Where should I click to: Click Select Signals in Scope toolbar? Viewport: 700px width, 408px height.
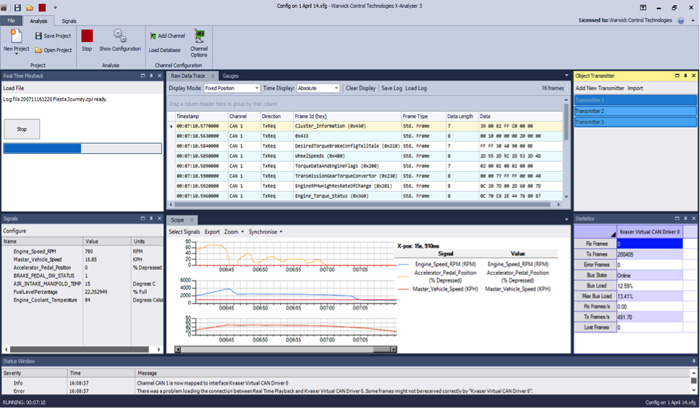(184, 232)
